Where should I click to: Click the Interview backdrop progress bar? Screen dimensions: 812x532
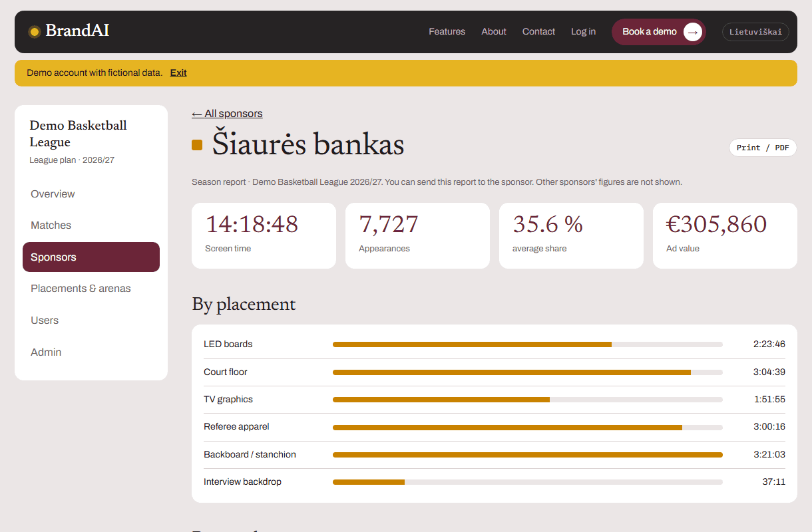(528, 482)
